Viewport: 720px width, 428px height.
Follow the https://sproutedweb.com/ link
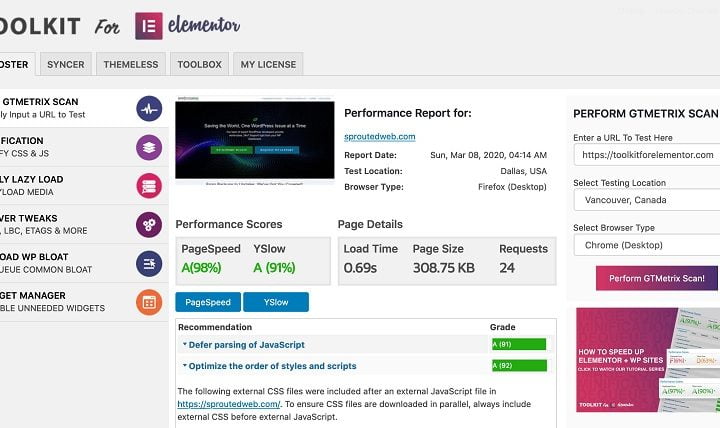click(229, 404)
